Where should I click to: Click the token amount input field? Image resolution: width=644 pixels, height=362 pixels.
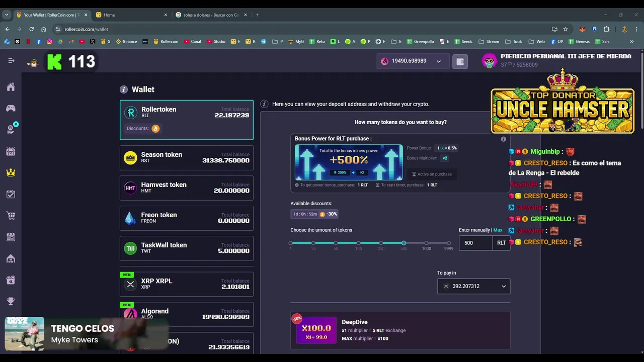tap(475, 243)
